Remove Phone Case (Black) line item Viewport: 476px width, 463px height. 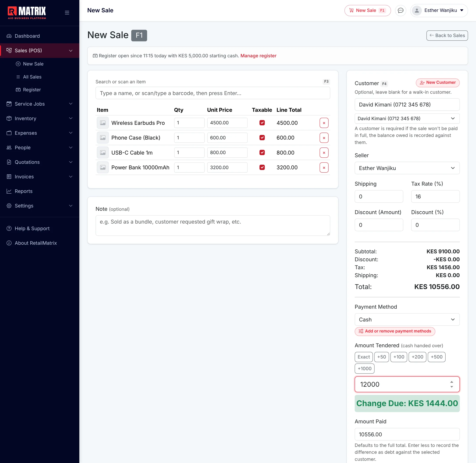pyautogui.click(x=324, y=138)
